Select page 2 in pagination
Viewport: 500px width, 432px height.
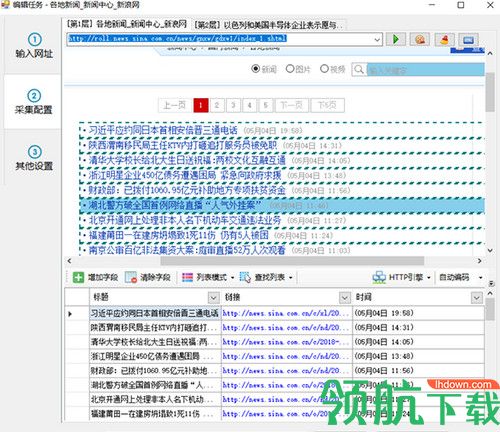pos(217,105)
